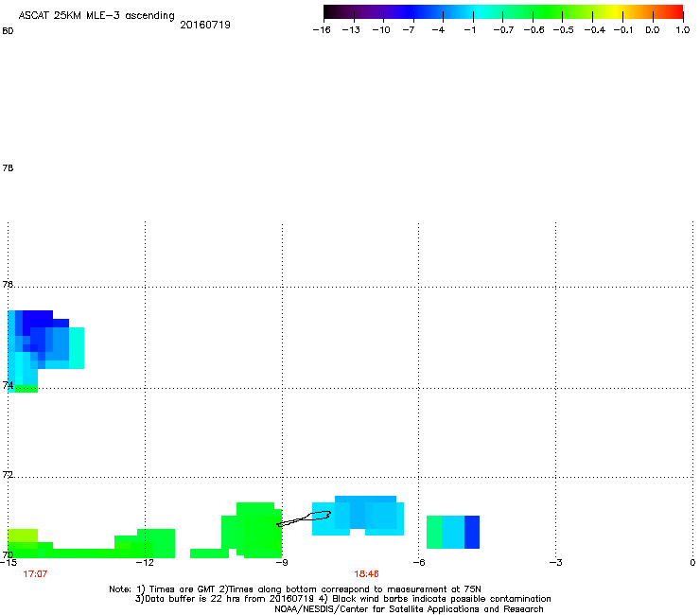Click the latitude label 74
The height and width of the screenshot is (615, 700).
tap(8, 385)
